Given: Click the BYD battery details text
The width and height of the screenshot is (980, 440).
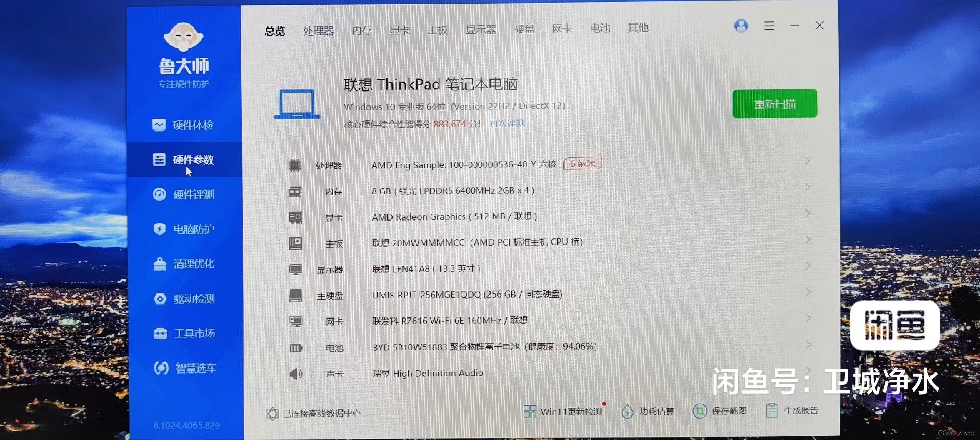Looking at the screenshot, I should 484,347.
